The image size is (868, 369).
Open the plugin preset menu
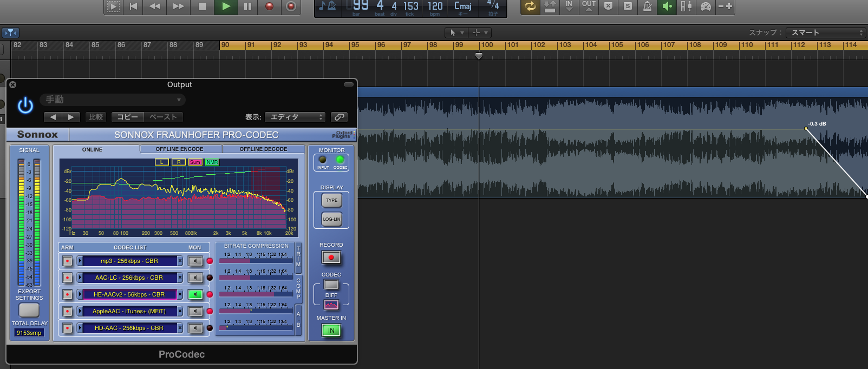(x=113, y=100)
